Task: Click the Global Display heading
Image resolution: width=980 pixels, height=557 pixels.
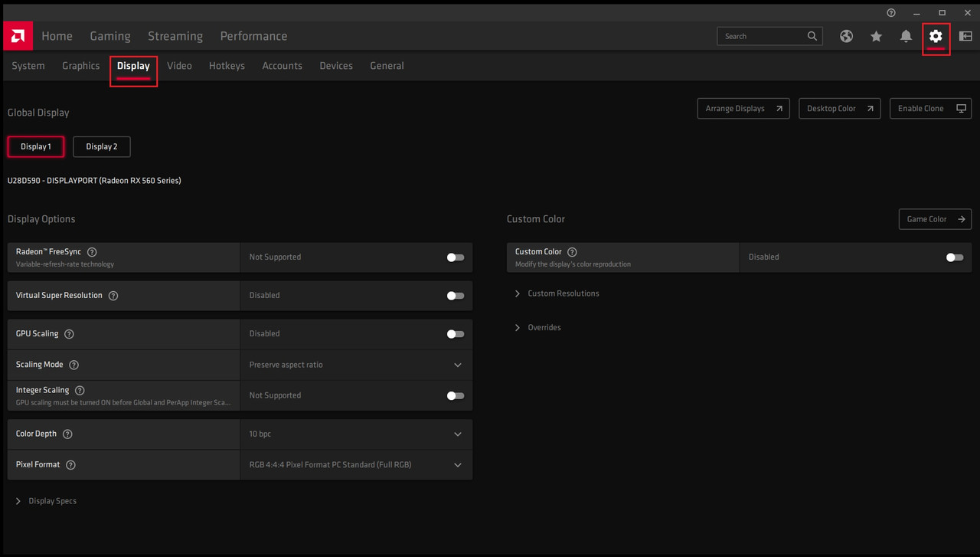Action: [x=38, y=113]
